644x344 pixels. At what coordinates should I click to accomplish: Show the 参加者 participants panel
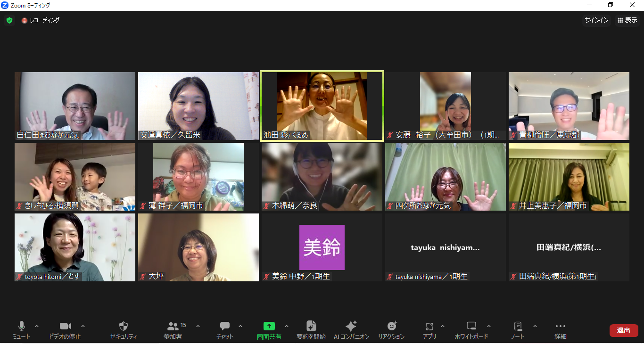click(173, 330)
